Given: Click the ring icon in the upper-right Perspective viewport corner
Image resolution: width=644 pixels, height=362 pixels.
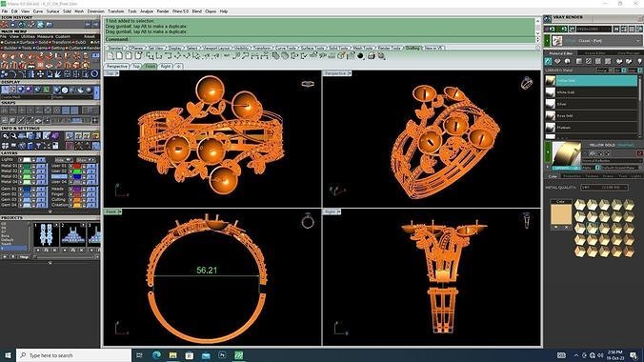Looking at the screenshot, I should pos(527,84).
